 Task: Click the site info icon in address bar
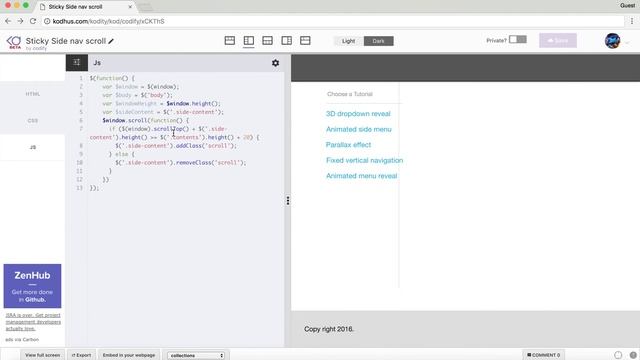[47, 21]
